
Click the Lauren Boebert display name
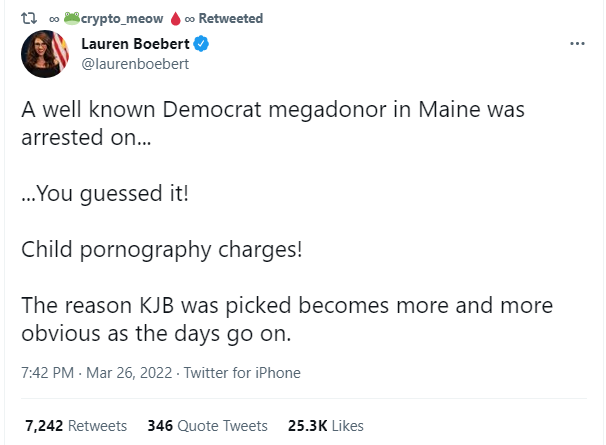point(135,45)
